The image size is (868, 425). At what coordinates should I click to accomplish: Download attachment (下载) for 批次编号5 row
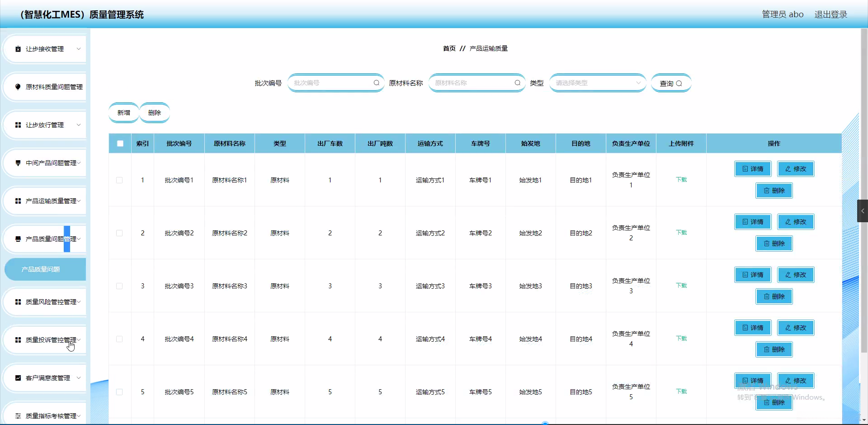click(681, 392)
